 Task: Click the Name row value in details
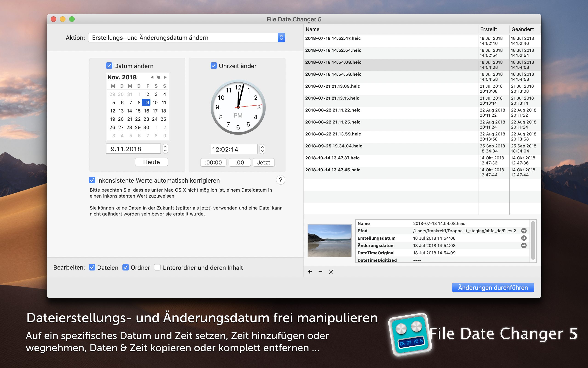(x=439, y=223)
